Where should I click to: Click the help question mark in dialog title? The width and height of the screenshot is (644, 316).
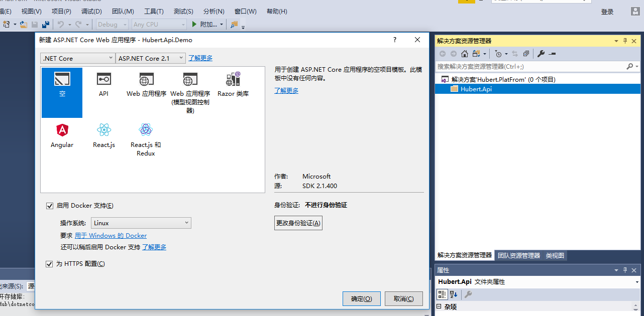[x=395, y=40]
